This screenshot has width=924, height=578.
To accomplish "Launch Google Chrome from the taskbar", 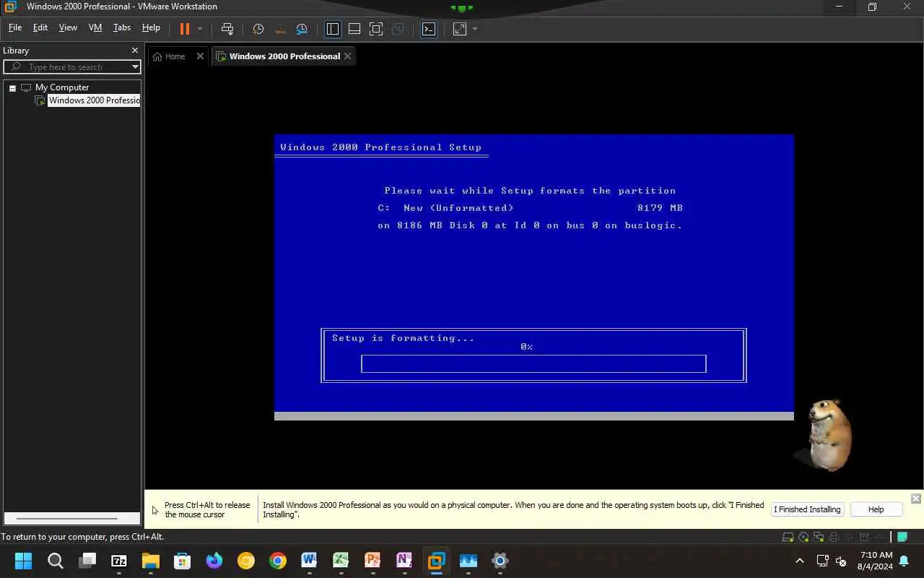I will coord(278,561).
